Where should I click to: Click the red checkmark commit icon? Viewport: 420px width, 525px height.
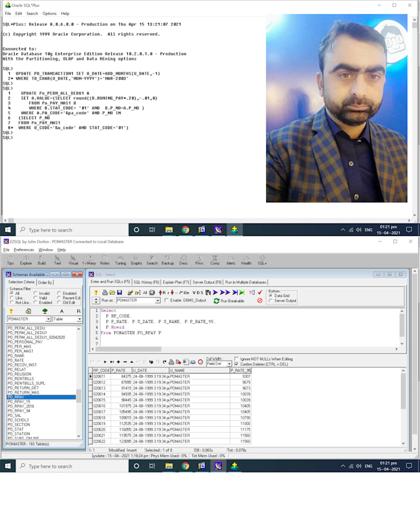[260, 293]
